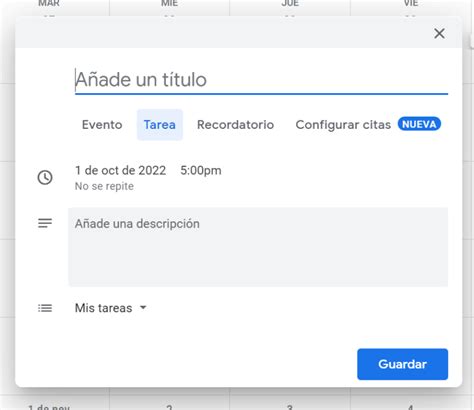Click the clock icon beside the date
This screenshot has width=474, height=410.
tap(45, 177)
